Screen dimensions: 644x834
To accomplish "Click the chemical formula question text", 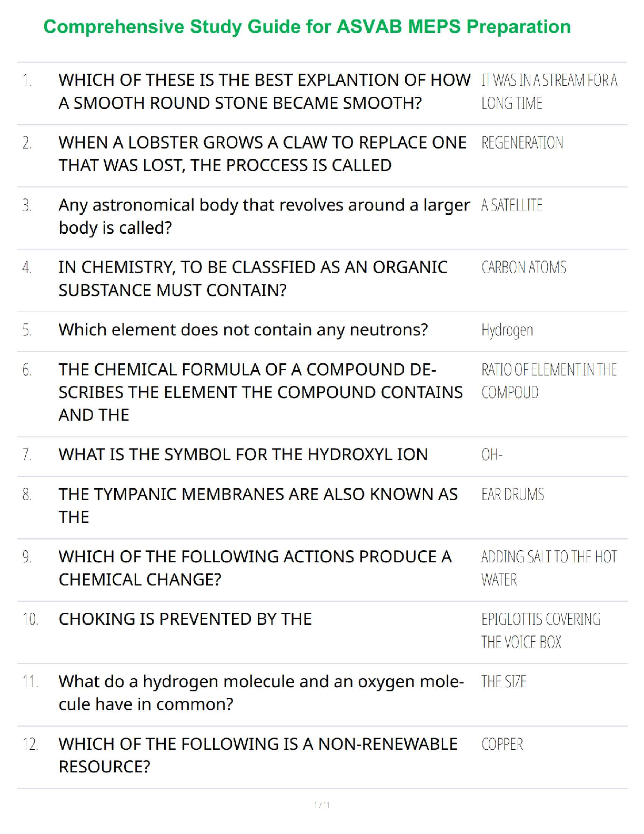I will point(260,392).
